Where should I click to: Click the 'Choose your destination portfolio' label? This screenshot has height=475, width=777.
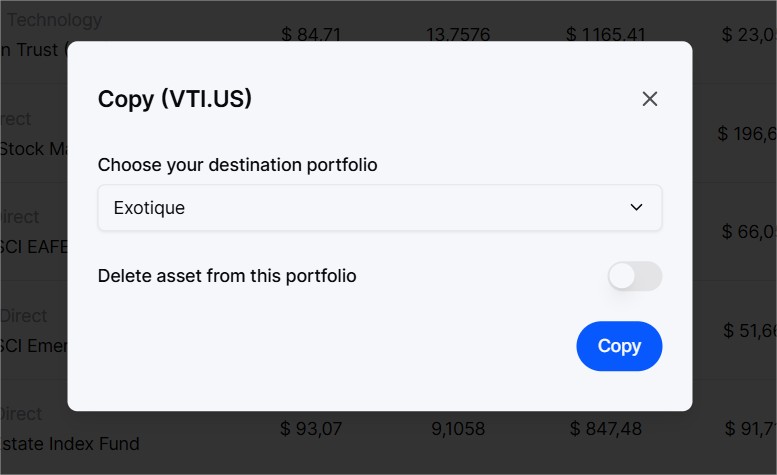click(237, 165)
